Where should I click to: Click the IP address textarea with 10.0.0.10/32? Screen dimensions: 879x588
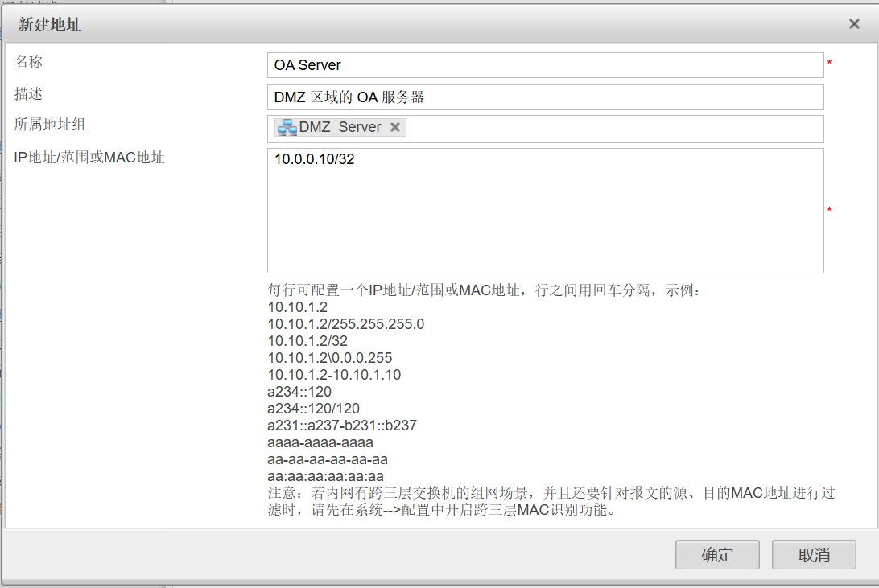pyautogui.click(x=546, y=211)
